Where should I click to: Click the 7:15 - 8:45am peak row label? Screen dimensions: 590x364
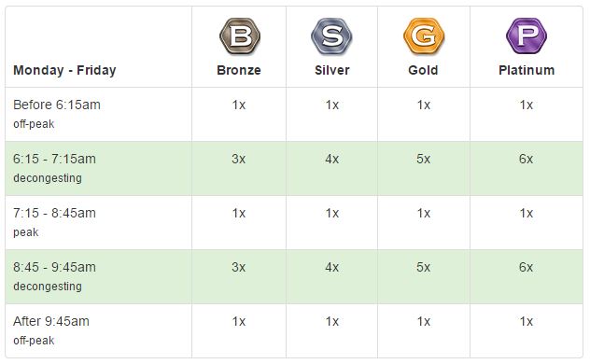(x=54, y=222)
